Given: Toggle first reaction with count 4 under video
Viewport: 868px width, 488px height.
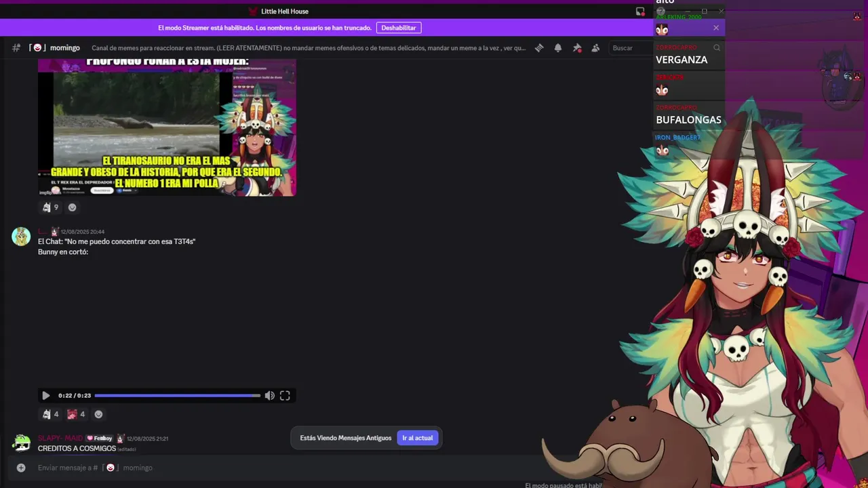Looking at the screenshot, I should tap(51, 414).
